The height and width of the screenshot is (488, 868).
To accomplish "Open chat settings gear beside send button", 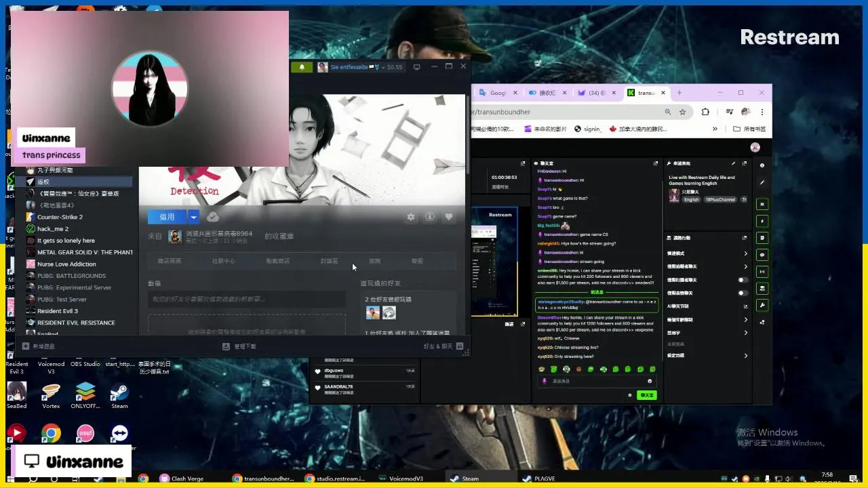I will (630, 395).
